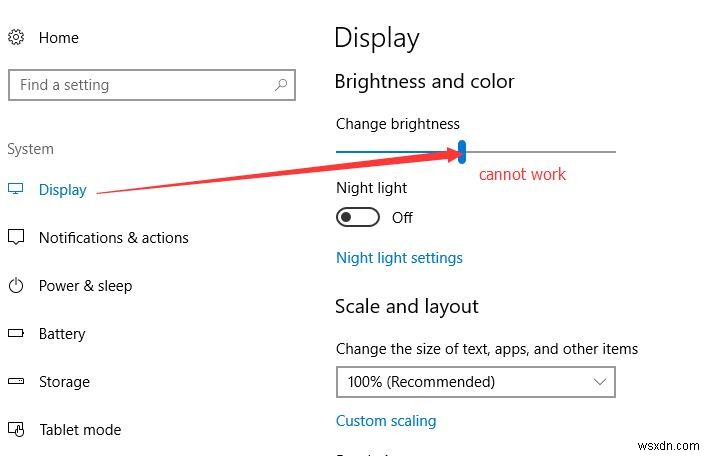Select the Storage label in sidebar
The image size is (711, 456).
64,382
